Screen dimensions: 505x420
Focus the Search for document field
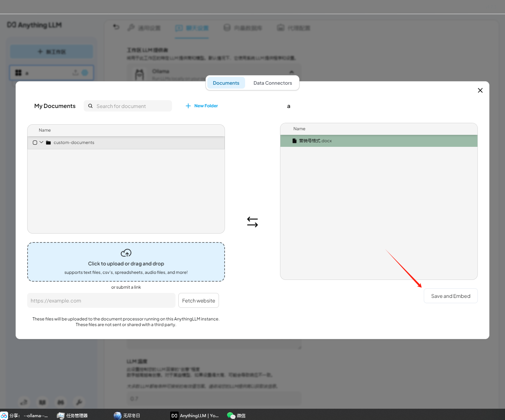(x=128, y=106)
